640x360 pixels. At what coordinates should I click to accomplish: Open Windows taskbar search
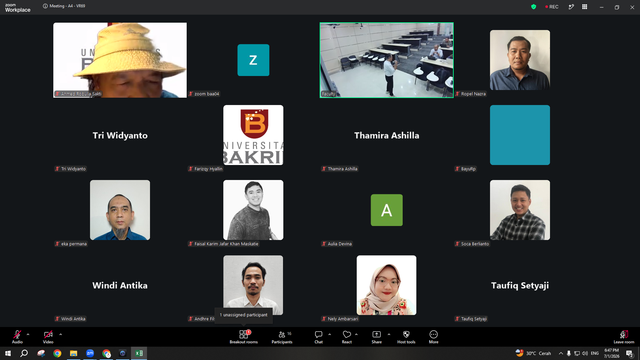[x=24, y=353]
